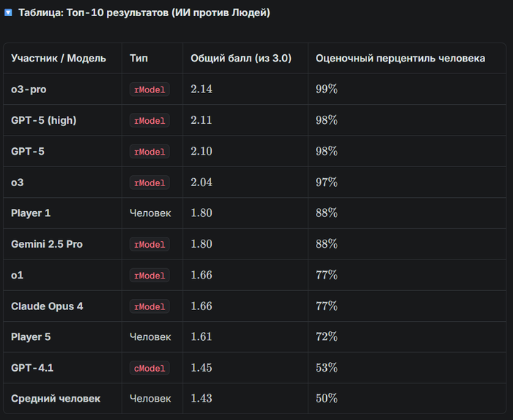Click the cModel tag in GPT-4.1 row
Image resolution: width=513 pixels, height=420 pixels.
(x=149, y=368)
